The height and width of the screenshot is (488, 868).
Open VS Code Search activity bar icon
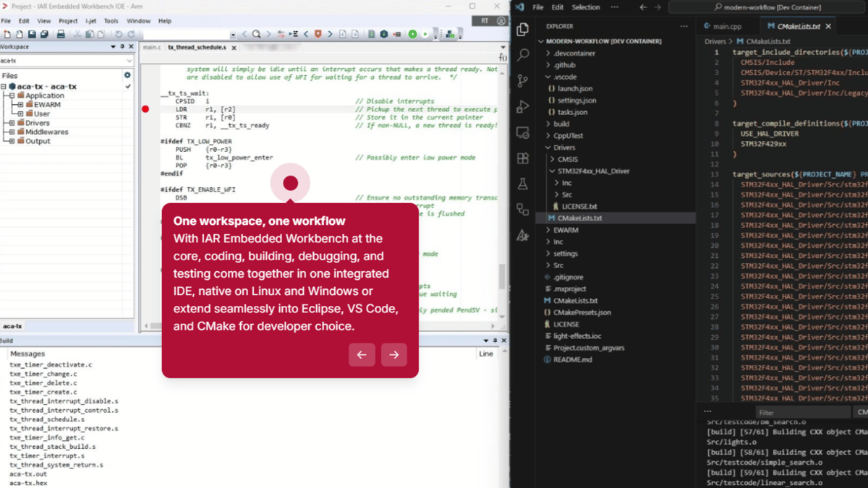(x=523, y=55)
